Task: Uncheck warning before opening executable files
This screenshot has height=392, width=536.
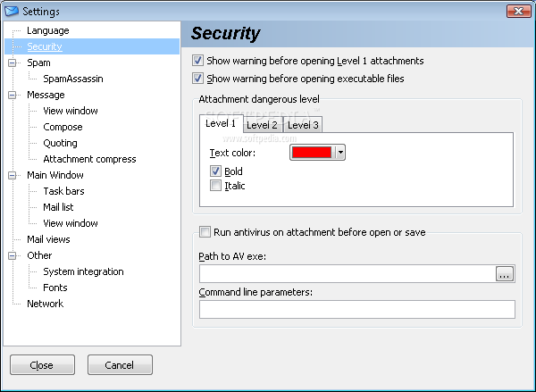Action: (x=197, y=79)
